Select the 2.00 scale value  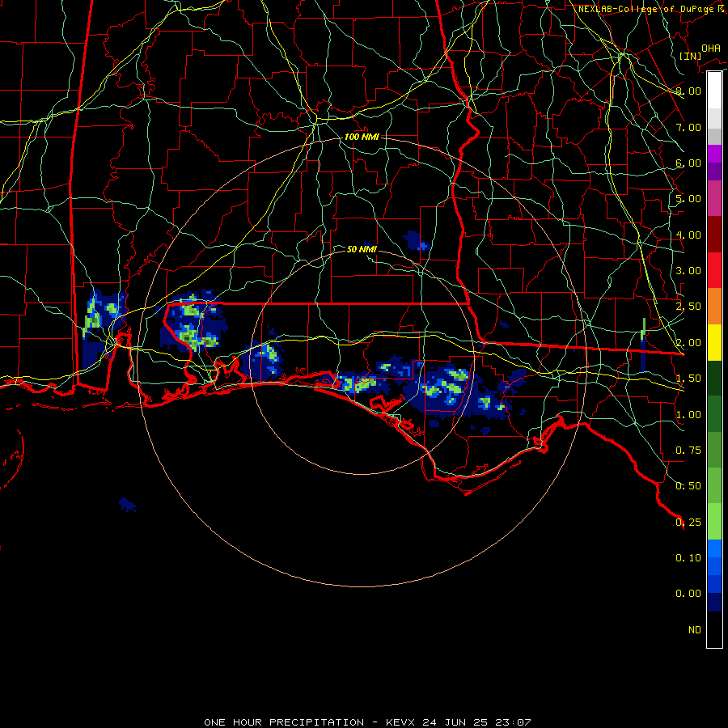tap(688, 343)
